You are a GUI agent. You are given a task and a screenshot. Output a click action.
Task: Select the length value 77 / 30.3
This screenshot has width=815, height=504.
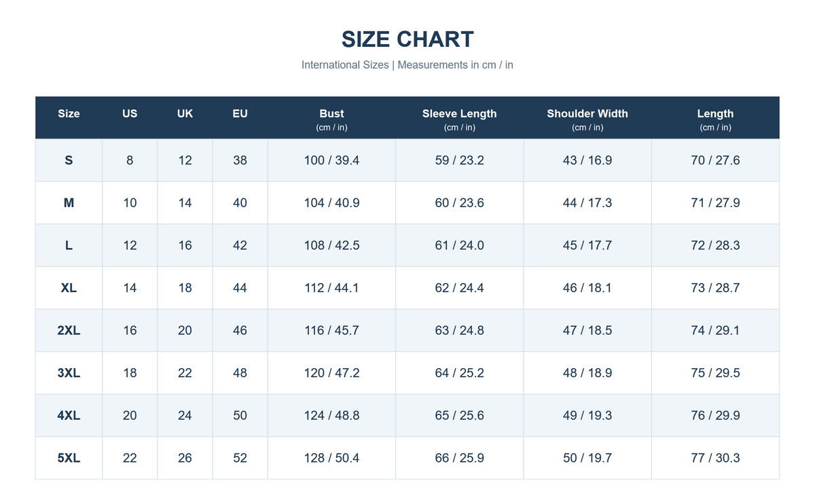pos(715,458)
